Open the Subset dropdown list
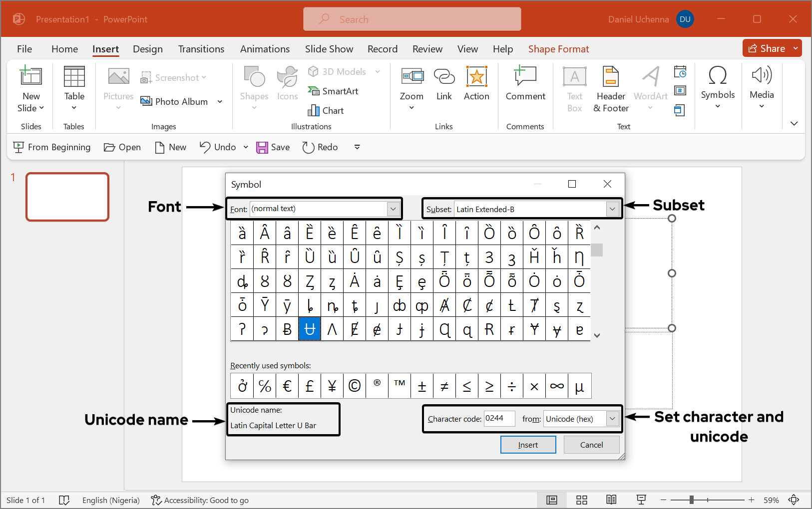Viewport: 812px width, 509px height. (x=612, y=210)
